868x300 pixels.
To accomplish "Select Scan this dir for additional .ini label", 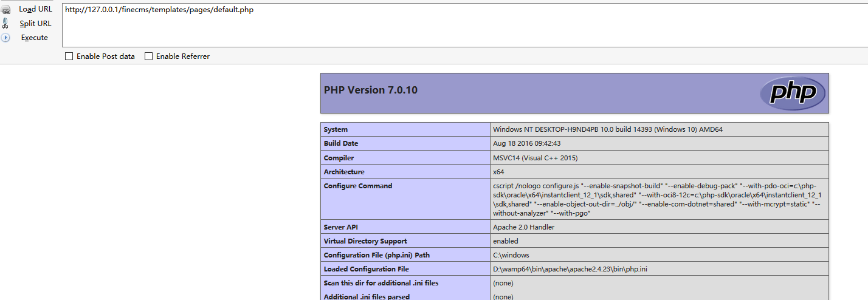I will click(381, 283).
